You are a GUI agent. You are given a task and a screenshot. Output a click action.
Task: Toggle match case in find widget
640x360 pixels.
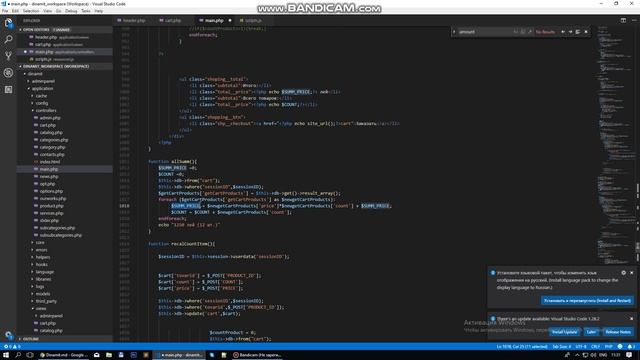(x=516, y=32)
